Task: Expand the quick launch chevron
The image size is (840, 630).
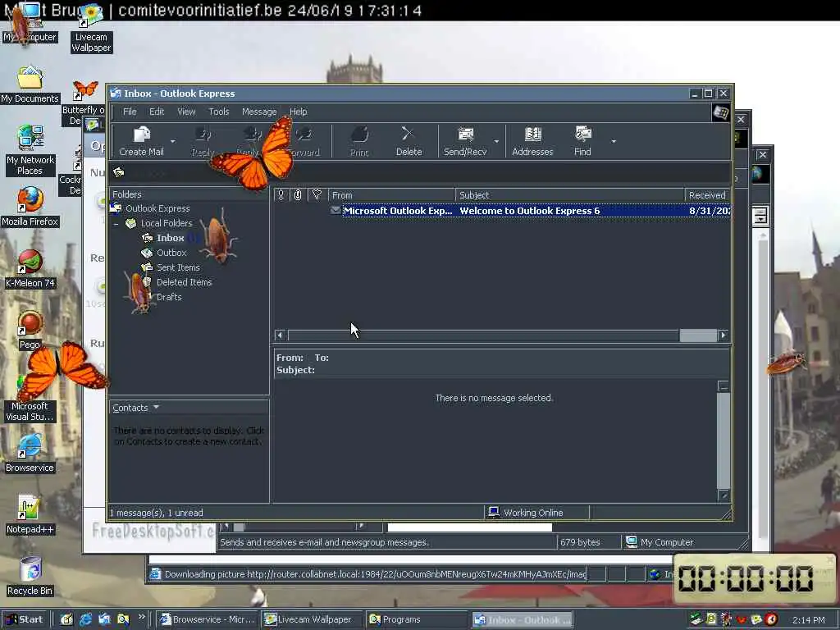Action: tap(141, 617)
